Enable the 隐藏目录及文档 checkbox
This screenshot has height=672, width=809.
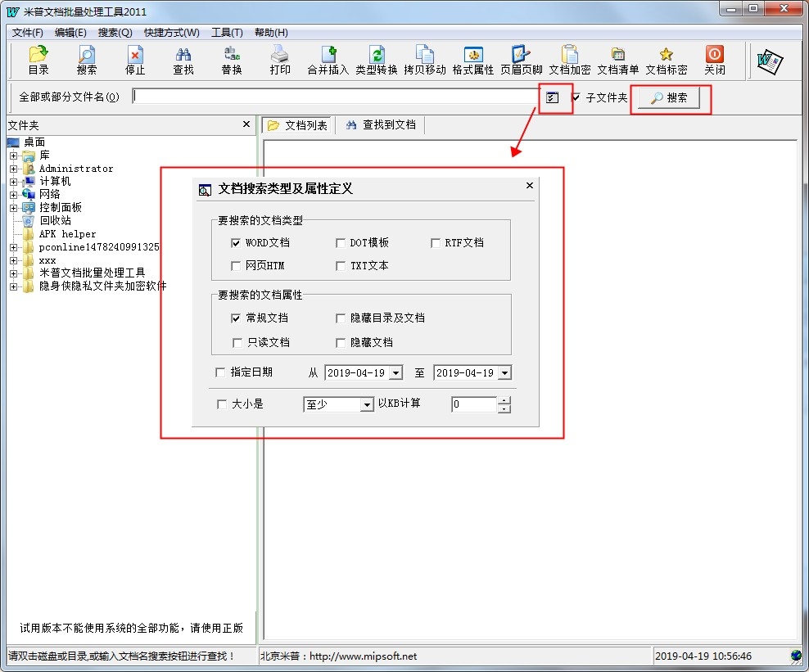click(x=341, y=318)
